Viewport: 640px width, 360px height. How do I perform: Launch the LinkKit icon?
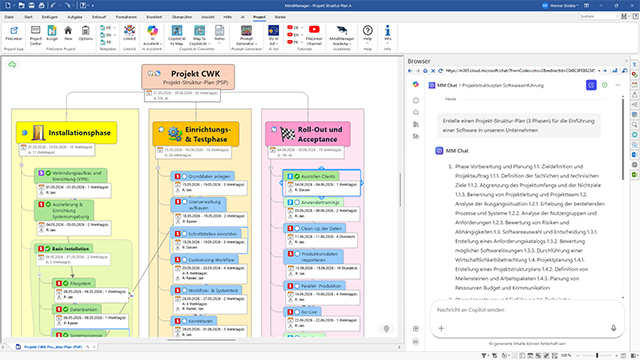coord(129,30)
